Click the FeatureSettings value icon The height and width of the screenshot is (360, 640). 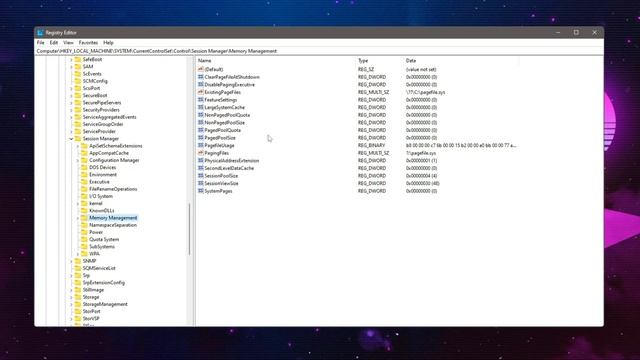[200, 100]
